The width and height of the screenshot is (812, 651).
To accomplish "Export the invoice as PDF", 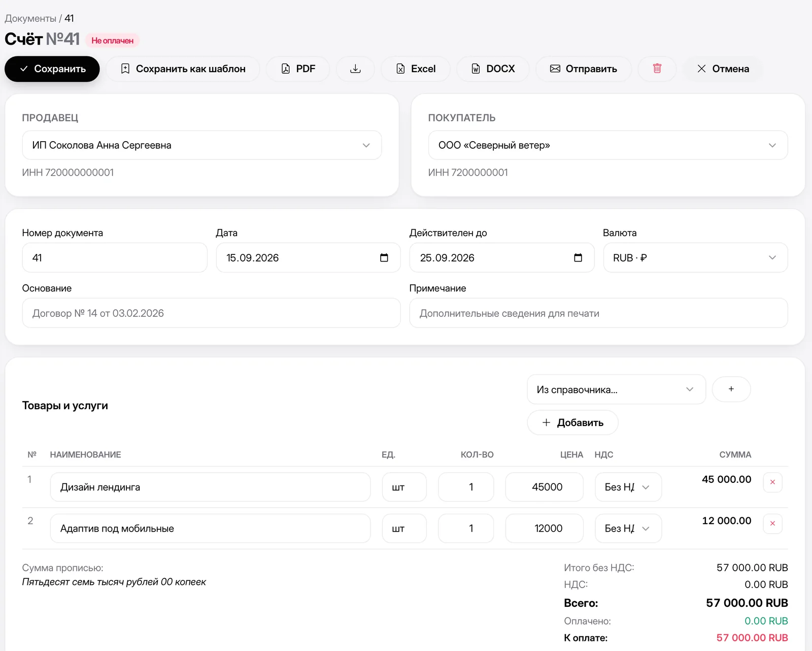I will [298, 69].
